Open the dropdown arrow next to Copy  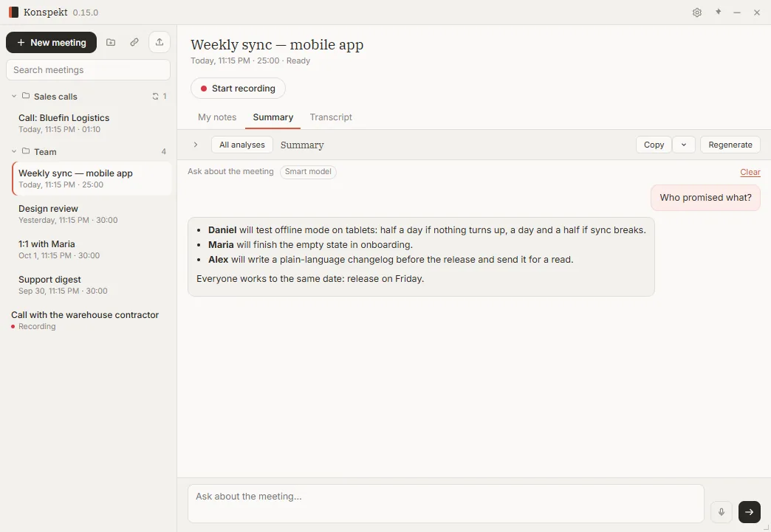coord(683,145)
